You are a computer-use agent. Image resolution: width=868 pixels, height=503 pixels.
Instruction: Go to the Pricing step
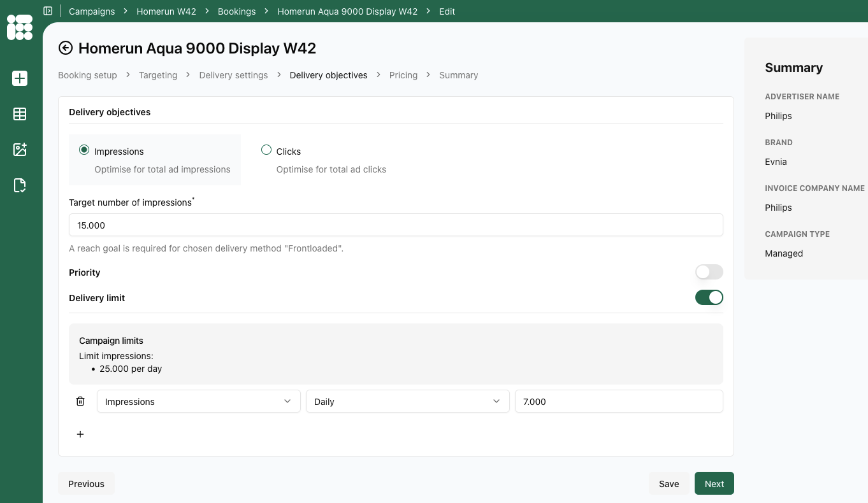(x=403, y=75)
